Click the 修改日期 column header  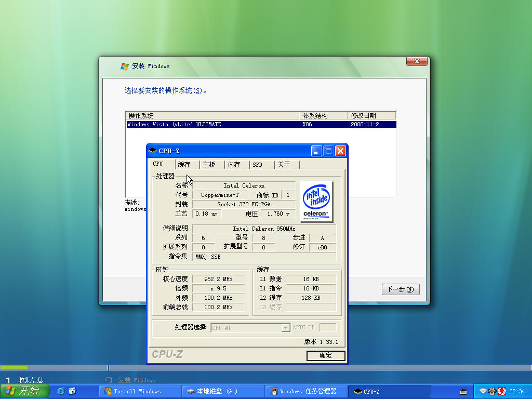pyautogui.click(x=372, y=116)
